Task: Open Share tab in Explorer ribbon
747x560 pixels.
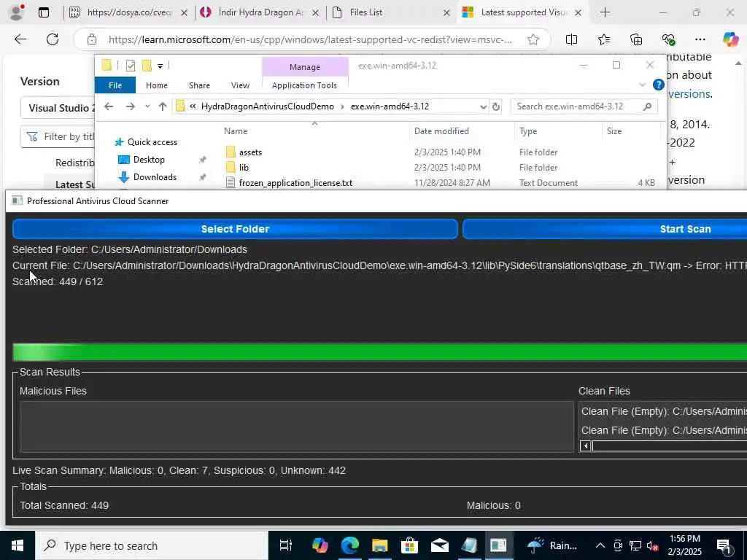Action: pos(199,85)
